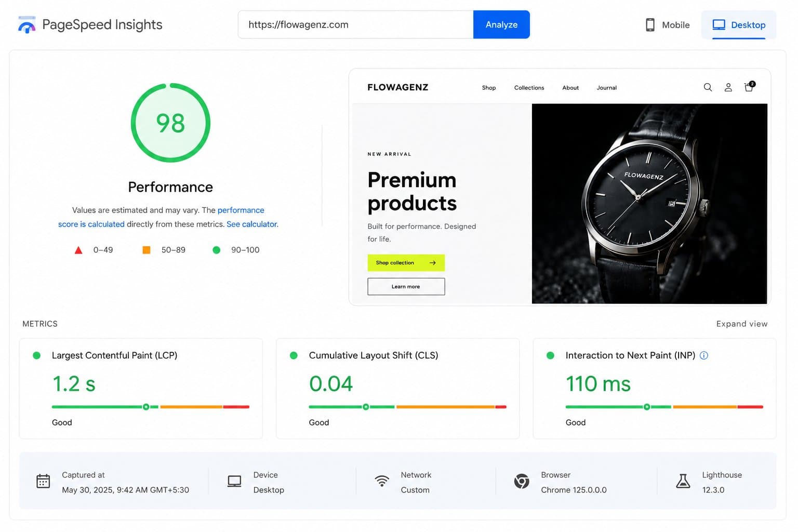798x532 pixels.
Task: Click the FLOWAGENZ logo in the preview
Action: click(x=398, y=87)
